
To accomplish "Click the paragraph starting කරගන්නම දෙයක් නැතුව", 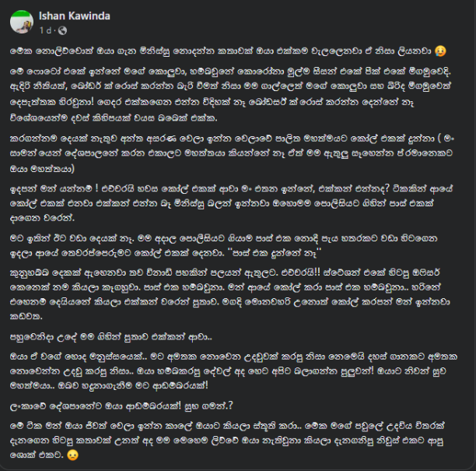I will pyautogui.click(x=233, y=153).
